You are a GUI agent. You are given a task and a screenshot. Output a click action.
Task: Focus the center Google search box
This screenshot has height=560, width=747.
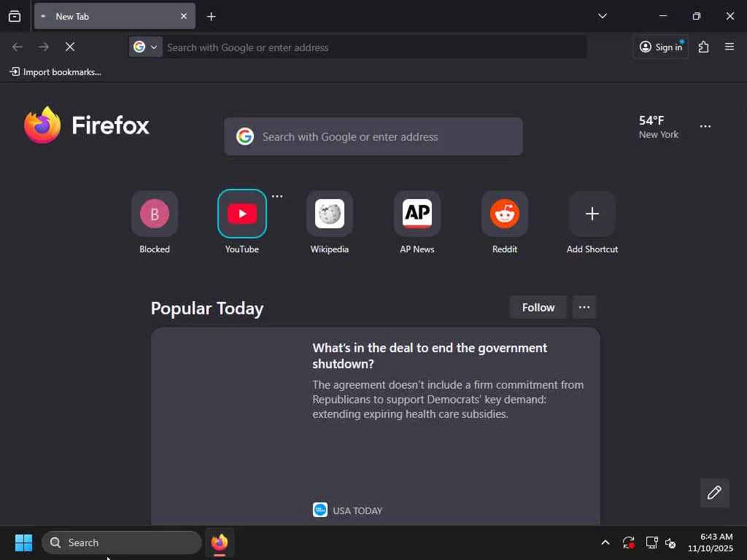tap(373, 136)
